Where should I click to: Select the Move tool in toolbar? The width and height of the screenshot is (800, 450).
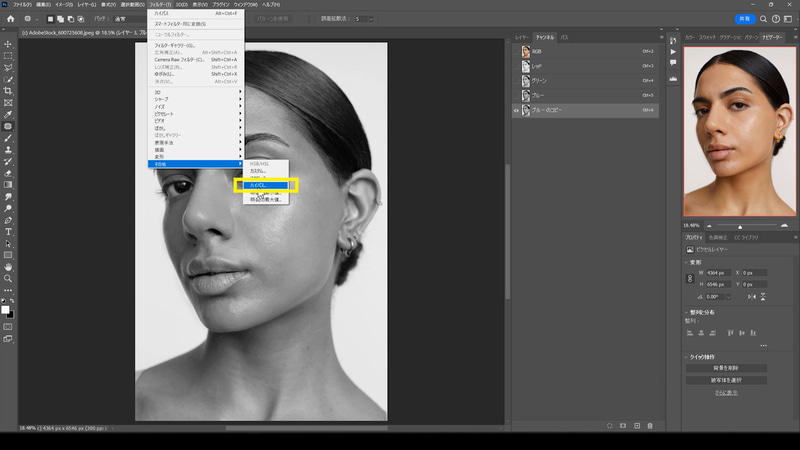[x=8, y=43]
